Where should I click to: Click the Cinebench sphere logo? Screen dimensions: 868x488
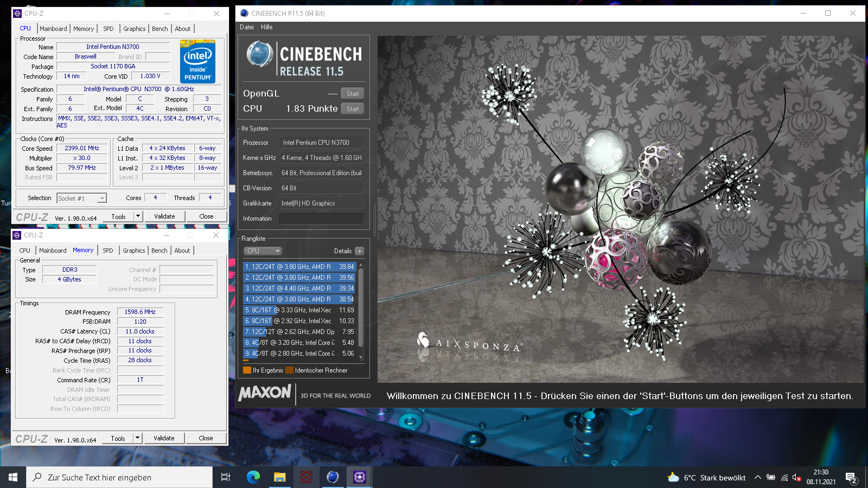point(260,55)
